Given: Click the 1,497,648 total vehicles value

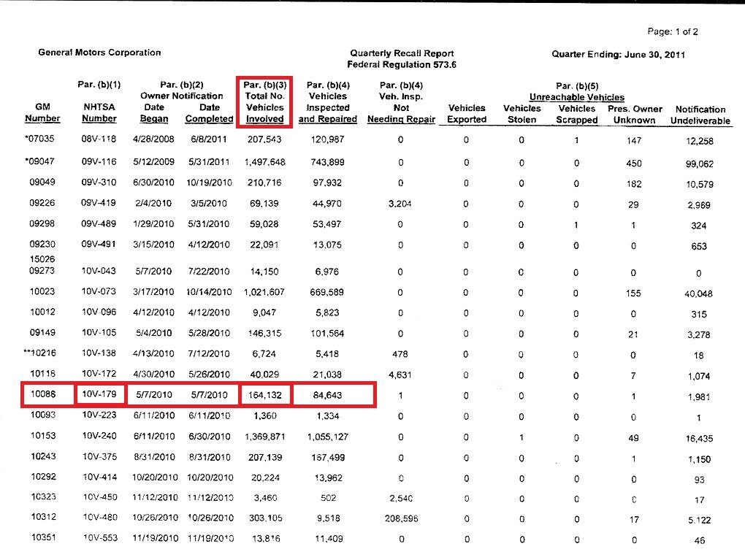Looking at the screenshot, I should pyautogui.click(x=264, y=163).
